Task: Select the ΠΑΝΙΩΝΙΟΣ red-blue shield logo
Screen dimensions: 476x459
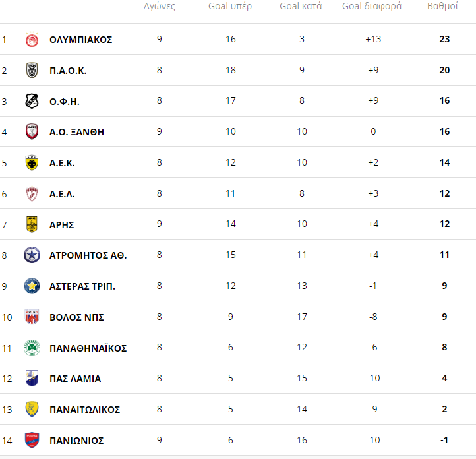Action: (x=32, y=440)
